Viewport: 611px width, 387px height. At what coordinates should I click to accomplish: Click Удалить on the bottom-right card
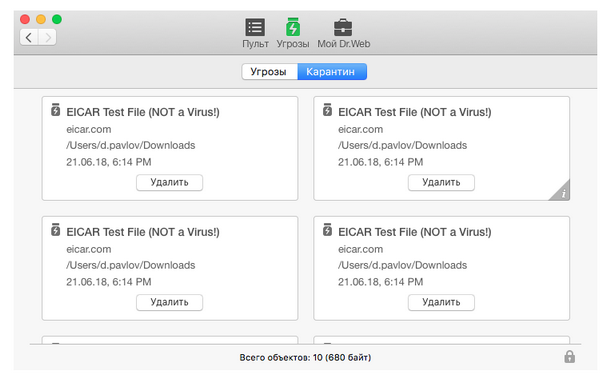coord(441,302)
